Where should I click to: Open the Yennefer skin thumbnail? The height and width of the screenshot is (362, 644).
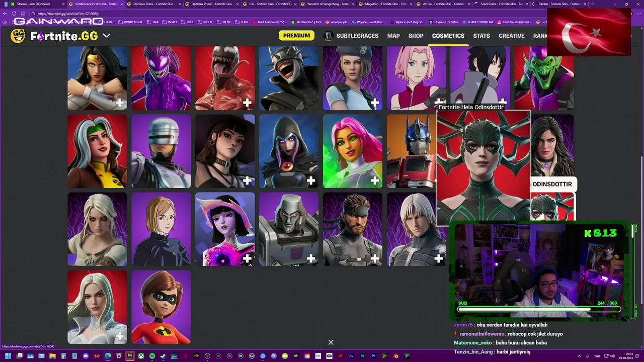552,146
